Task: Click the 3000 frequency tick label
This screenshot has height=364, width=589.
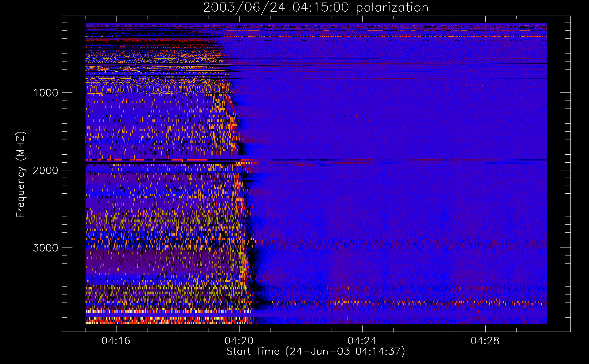Action: pyautogui.click(x=46, y=248)
